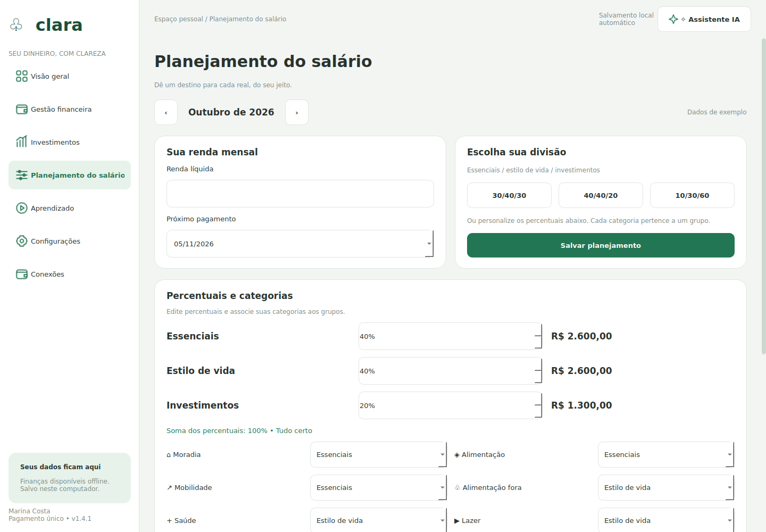Image resolution: width=766 pixels, height=532 pixels.
Task: Go to the next month
Action: pos(297,112)
